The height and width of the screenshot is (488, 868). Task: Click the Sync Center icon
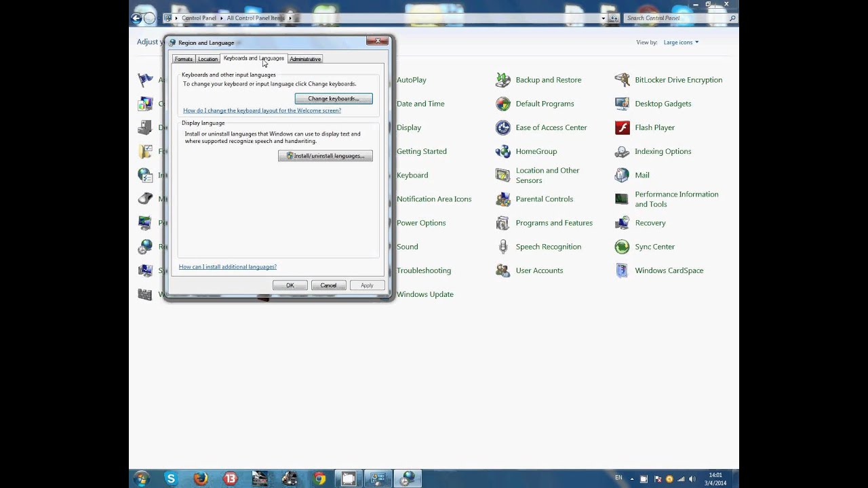pyautogui.click(x=622, y=247)
